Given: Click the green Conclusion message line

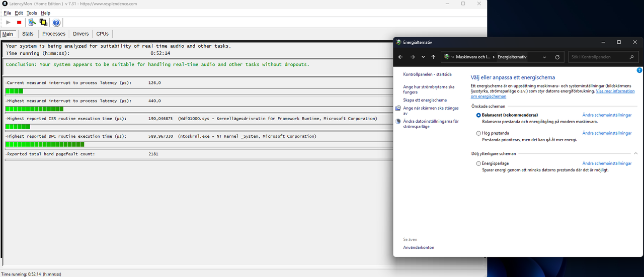Looking at the screenshot, I should (x=157, y=64).
